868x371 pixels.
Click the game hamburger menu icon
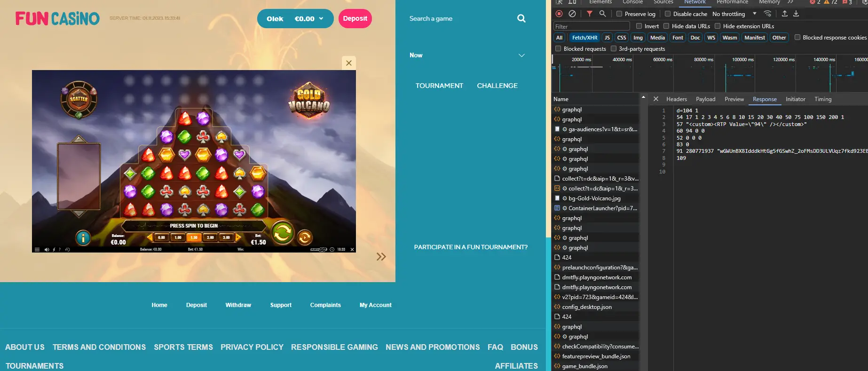tap(37, 250)
